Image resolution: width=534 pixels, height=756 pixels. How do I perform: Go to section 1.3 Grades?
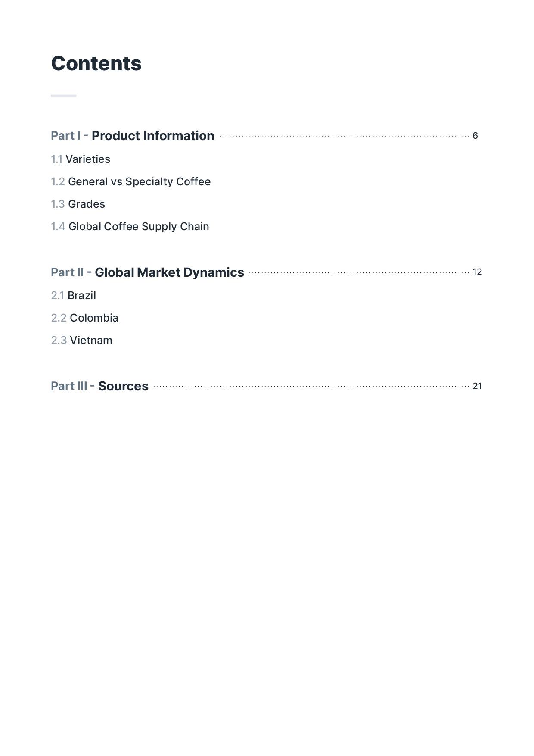[x=78, y=204]
